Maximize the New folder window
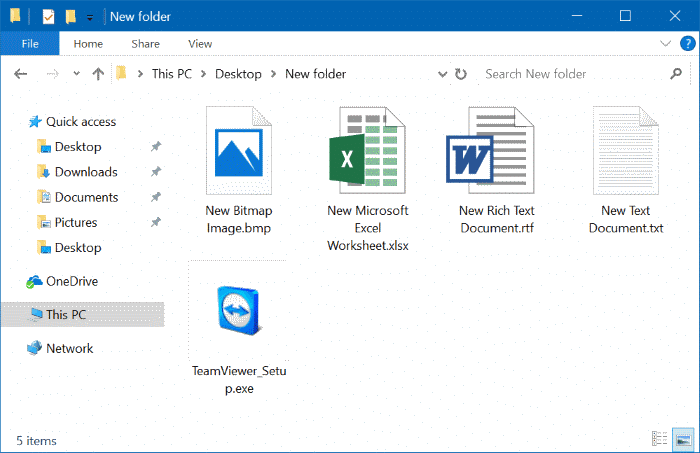The image size is (700, 453). (625, 16)
